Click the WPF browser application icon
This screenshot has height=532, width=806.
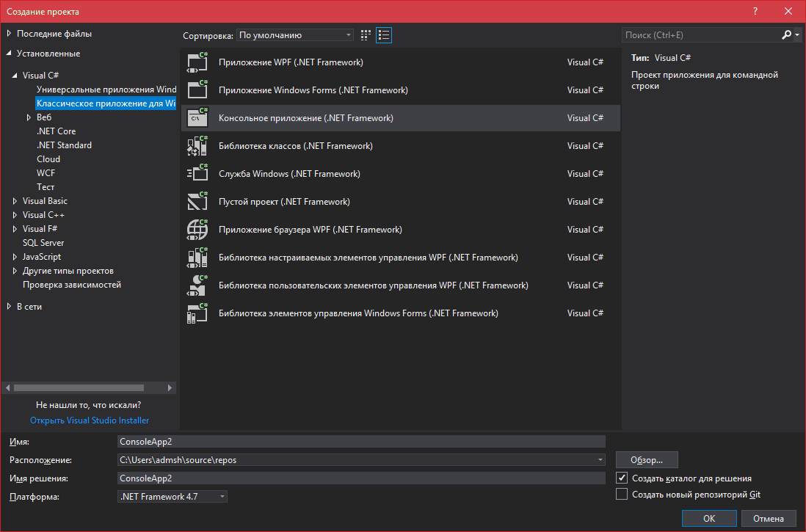[x=197, y=229]
